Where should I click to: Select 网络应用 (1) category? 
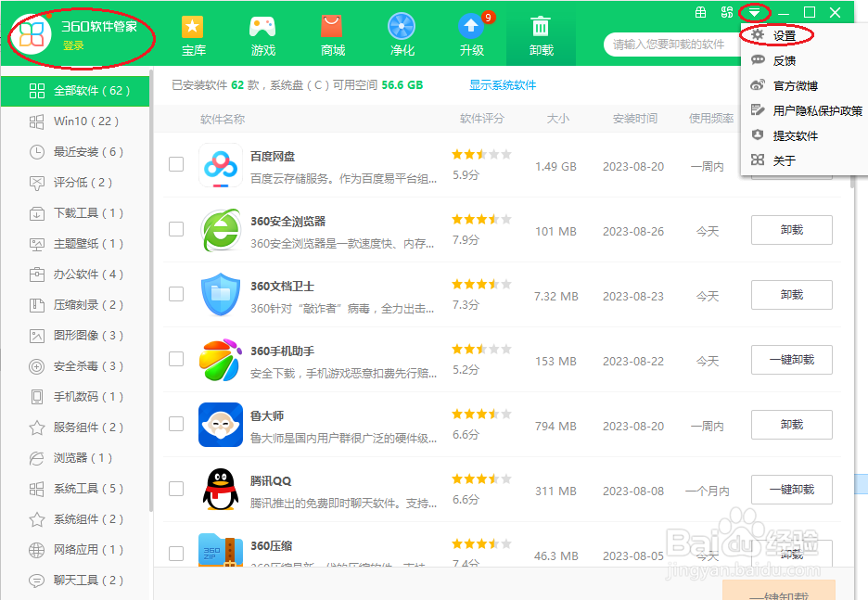pyautogui.click(x=75, y=550)
